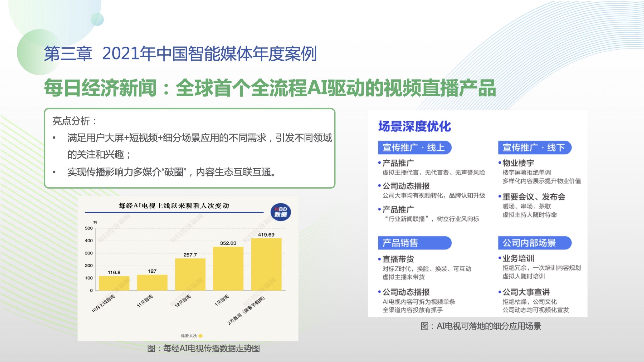Click the text 虚拟主播代言，无代言费、无声誉风险

[434, 173]
